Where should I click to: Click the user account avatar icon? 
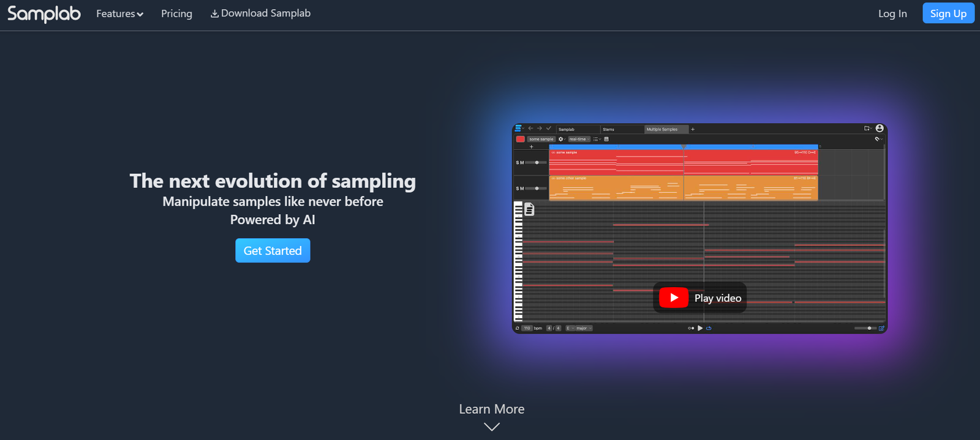[x=880, y=129]
